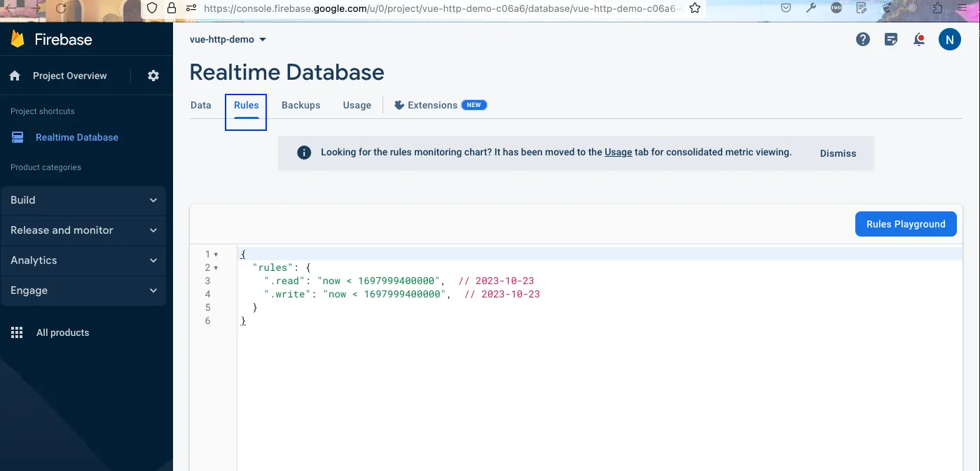The height and width of the screenshot is (471, 980).
Task: Click the Realtime Database sidebar icon
Action: 18,137
